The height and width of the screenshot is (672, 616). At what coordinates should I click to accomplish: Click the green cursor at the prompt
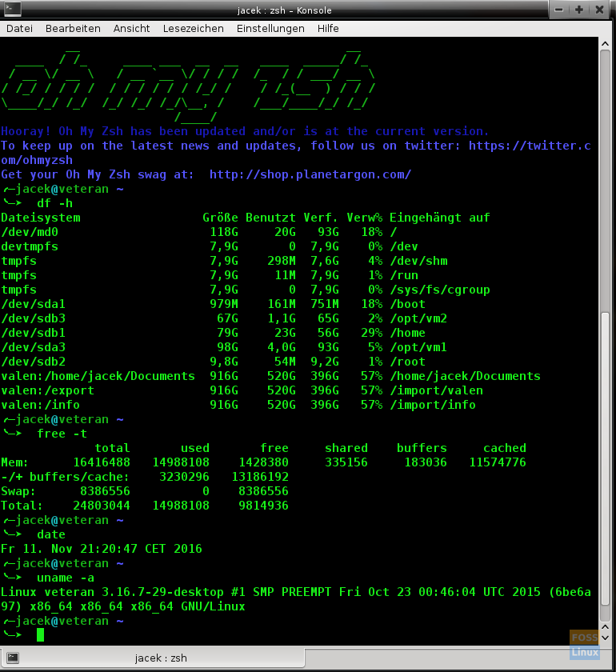[x=40, y=635]
